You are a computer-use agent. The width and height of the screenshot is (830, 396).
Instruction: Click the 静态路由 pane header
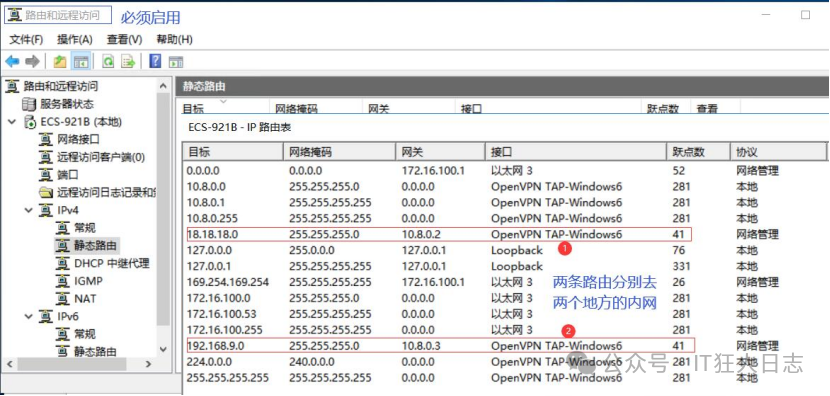coord(502,86)
